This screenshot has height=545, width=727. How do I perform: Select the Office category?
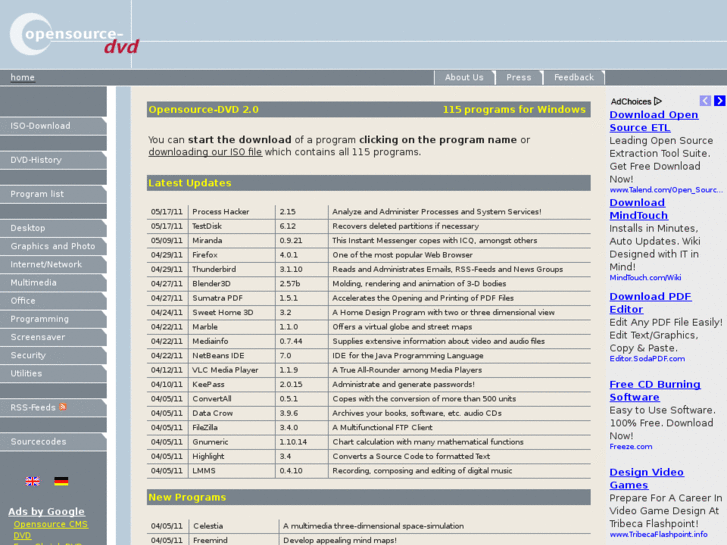click(x=53, y=301)
